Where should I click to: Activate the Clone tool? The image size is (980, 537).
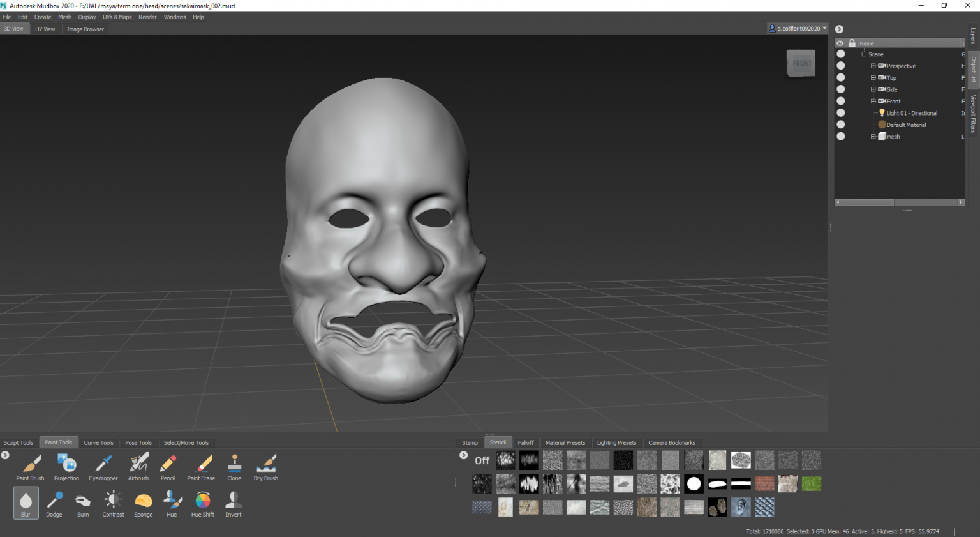(234, 466)
